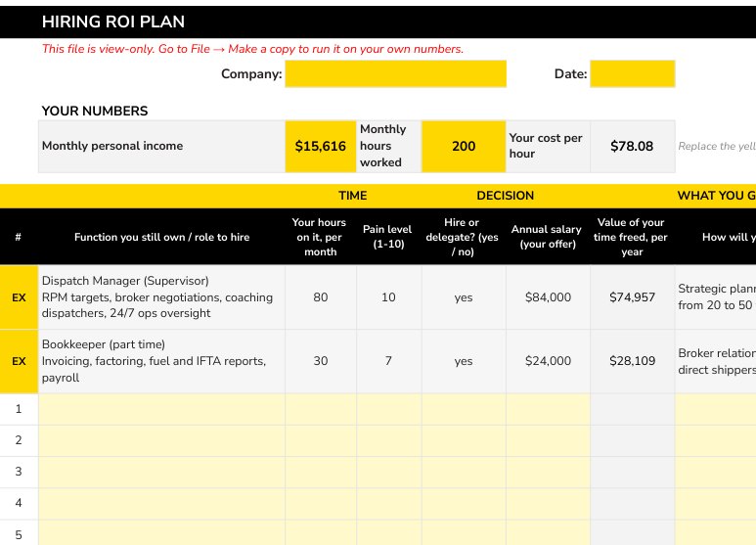The image size is (756, 545).
Task: Select the 30 hours cell for Bookkeeper
Action: [x=321, y=361]
